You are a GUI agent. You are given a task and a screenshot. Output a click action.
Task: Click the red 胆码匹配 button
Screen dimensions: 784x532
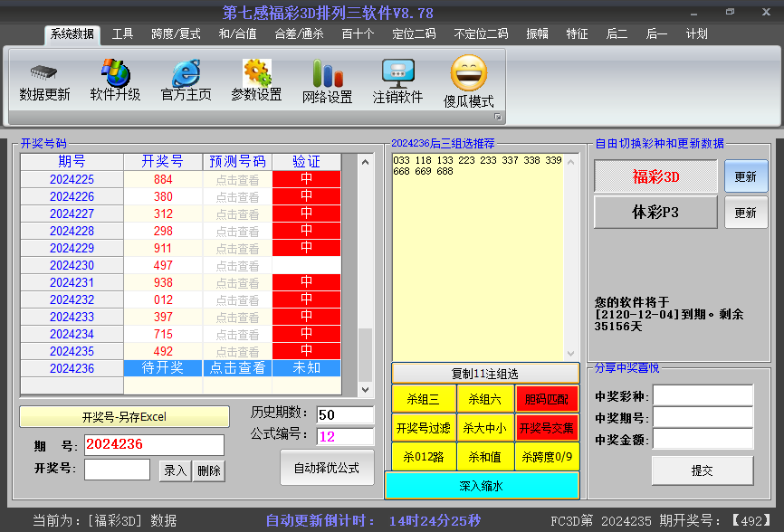pyautogui.click(x=547, y=399)
